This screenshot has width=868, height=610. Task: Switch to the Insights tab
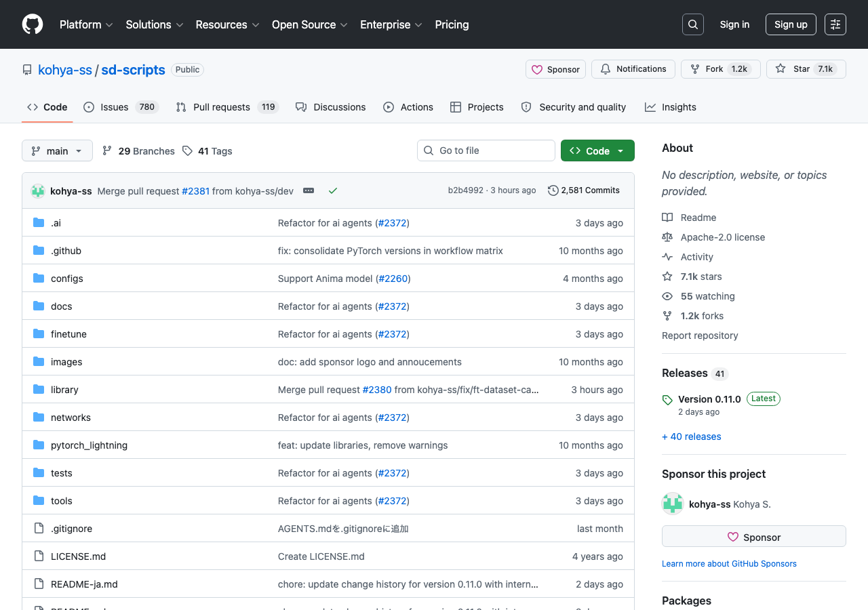point(671,107)
